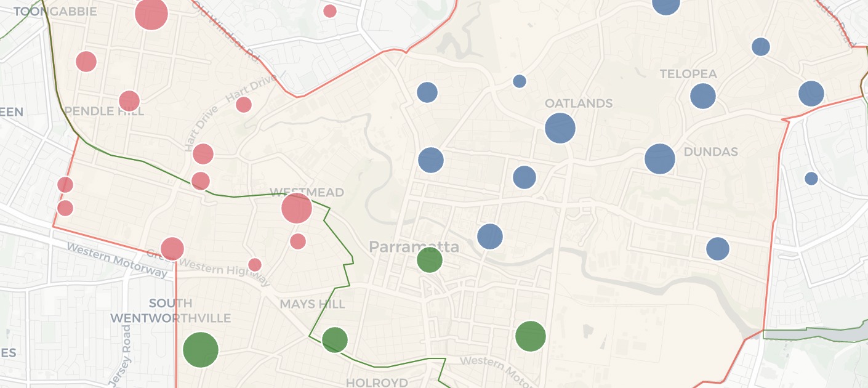
Task: Click the Oatlands suburb label
Action: (579, 103)
